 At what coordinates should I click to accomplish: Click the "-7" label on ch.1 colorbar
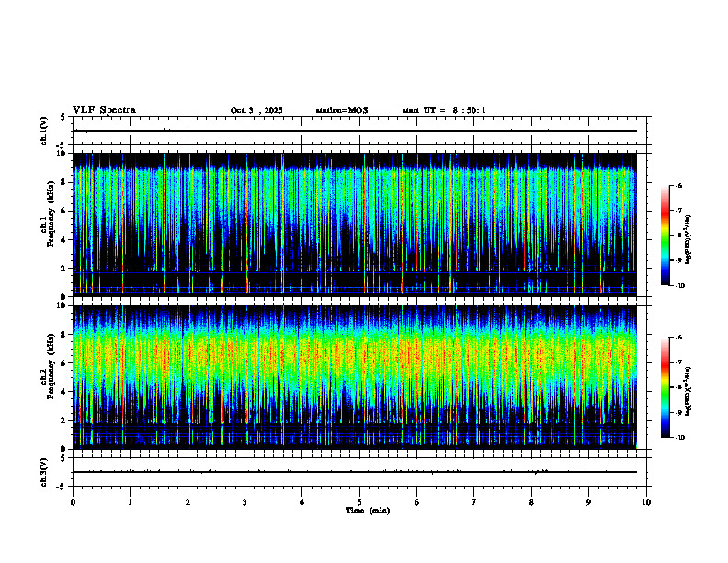pyautogui.click(x=678, y=211)
